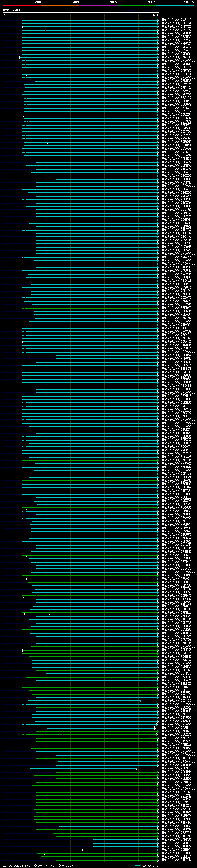Select the UniRef100_Q3UXS6 label
This screenshot has height=868, width=197.
pyautogui.click(x=177, y=734)
